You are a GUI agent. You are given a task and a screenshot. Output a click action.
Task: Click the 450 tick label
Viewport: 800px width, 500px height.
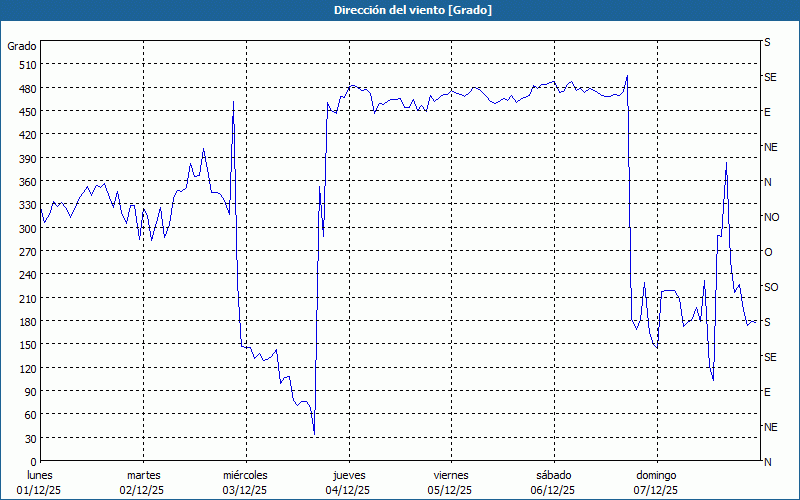(x=25, y=111)
